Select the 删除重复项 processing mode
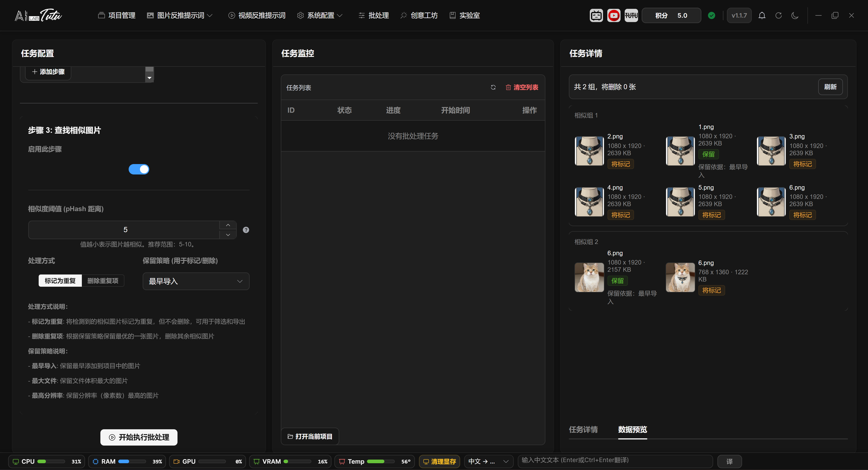868x470 pixels. 103,281
